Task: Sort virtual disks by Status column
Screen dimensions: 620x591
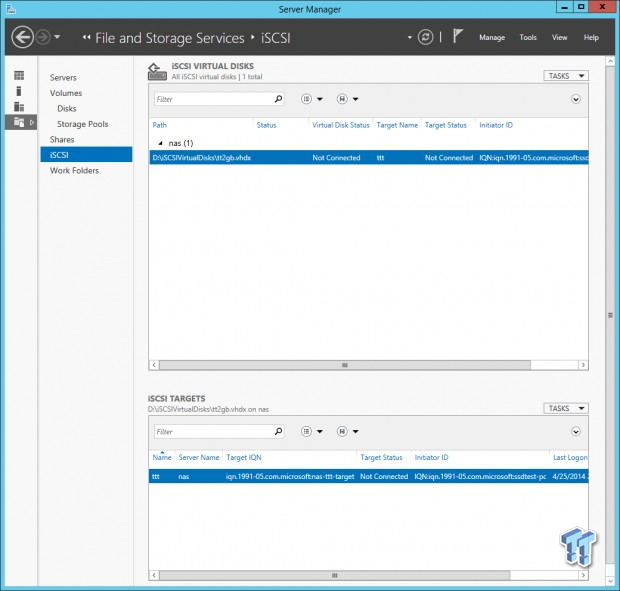Action: click(267, 125)
